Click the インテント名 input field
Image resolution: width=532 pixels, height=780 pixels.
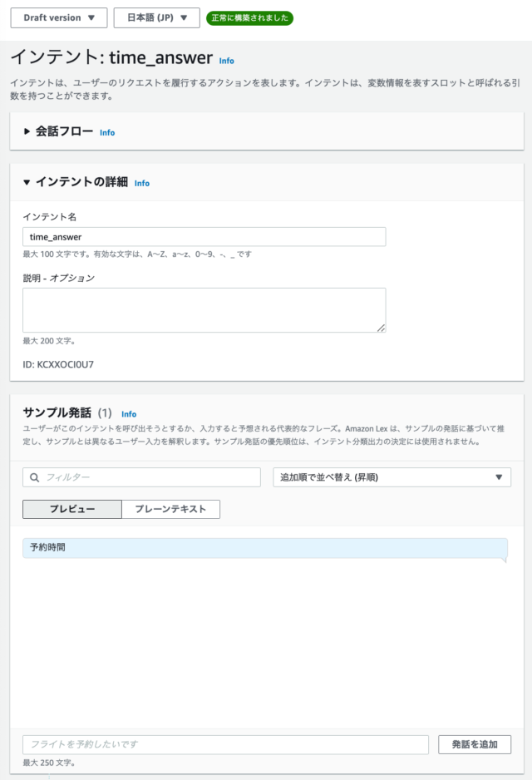click(204, 237)
